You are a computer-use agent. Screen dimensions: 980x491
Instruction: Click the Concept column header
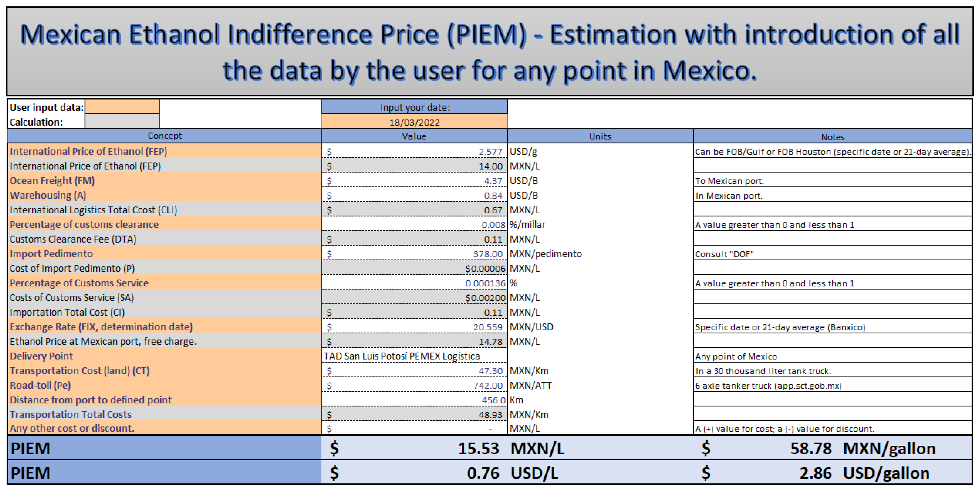tap(164, 136)
